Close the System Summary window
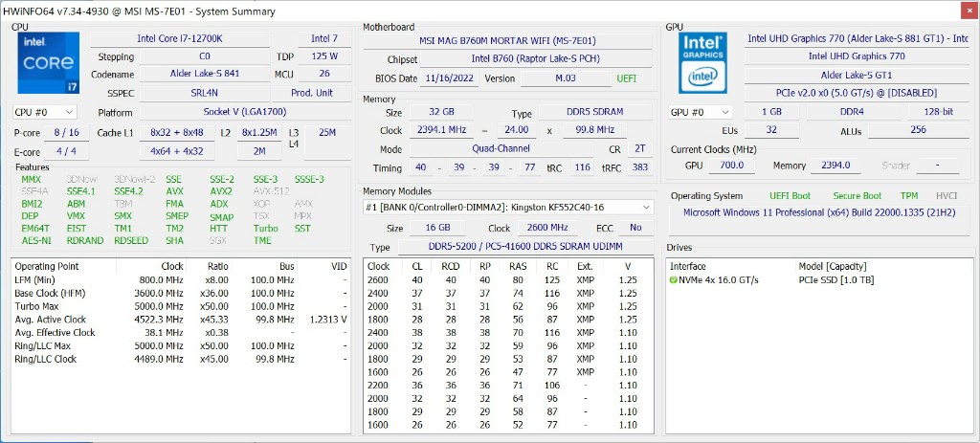This screenshot has width=980, height=443. point(962,11)
